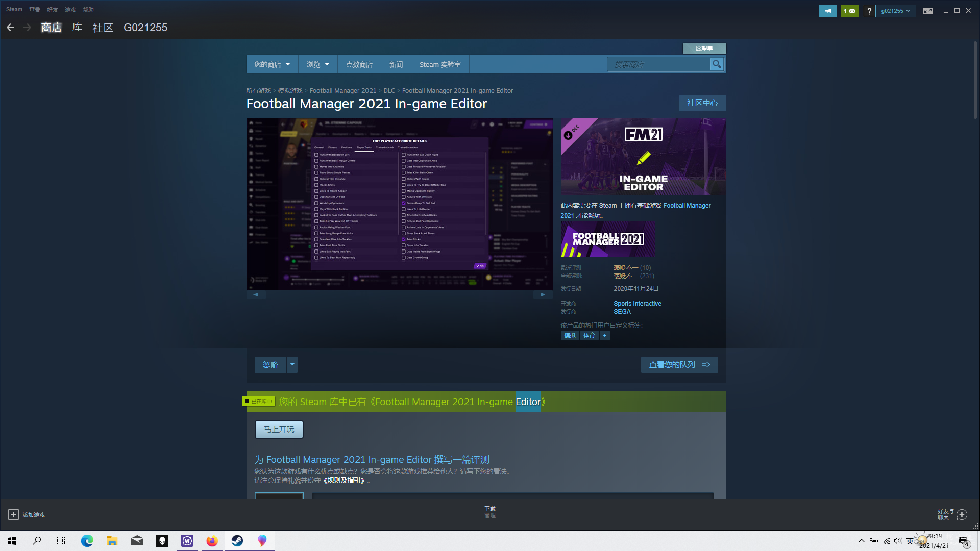Click the add game plus icon
This screenshot has height=551, width=980.
13,515
